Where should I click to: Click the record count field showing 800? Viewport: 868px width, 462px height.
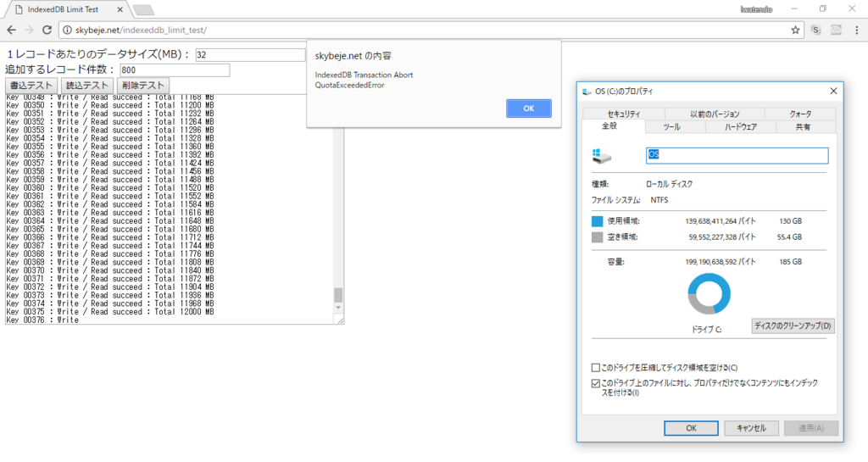(x=175, y=70)
